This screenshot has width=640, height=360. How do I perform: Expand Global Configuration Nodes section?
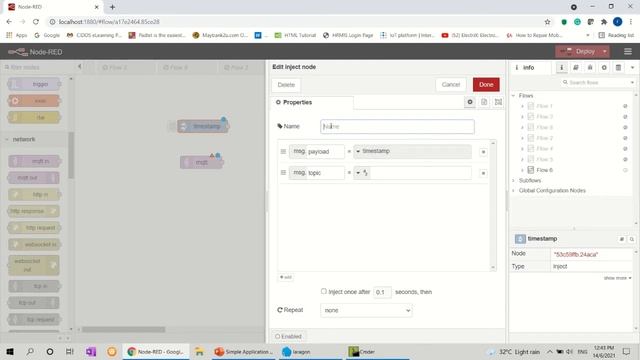(513, 191)
